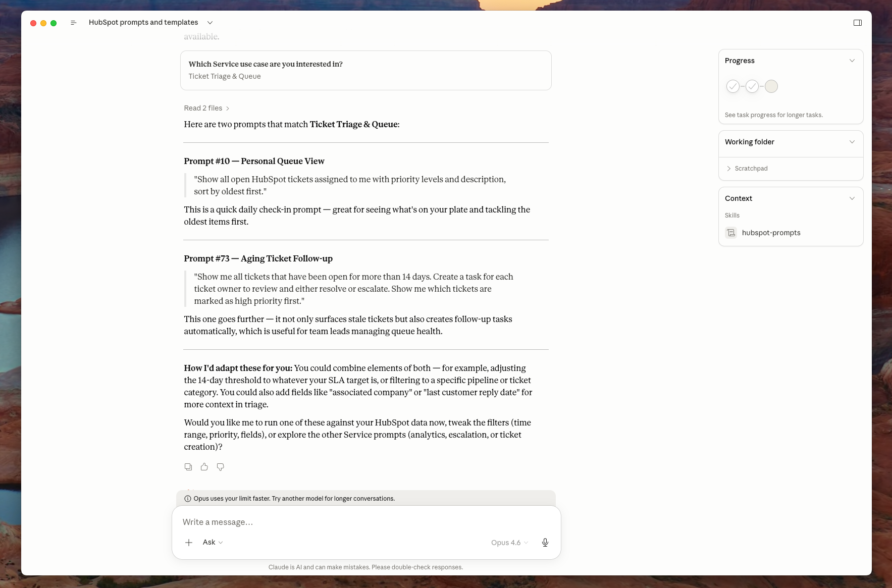This screenshot has height=588, width=892.
Task: Toggle the right side panel icon
Action: click(857, 23)
